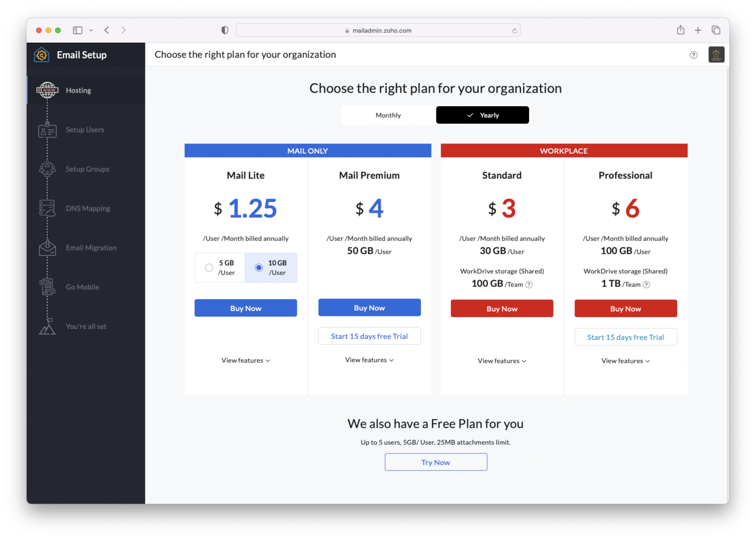This screenshot has height=539, width=756.
Task: Open the Hosting section in sidebar
Action: [78, 90]
